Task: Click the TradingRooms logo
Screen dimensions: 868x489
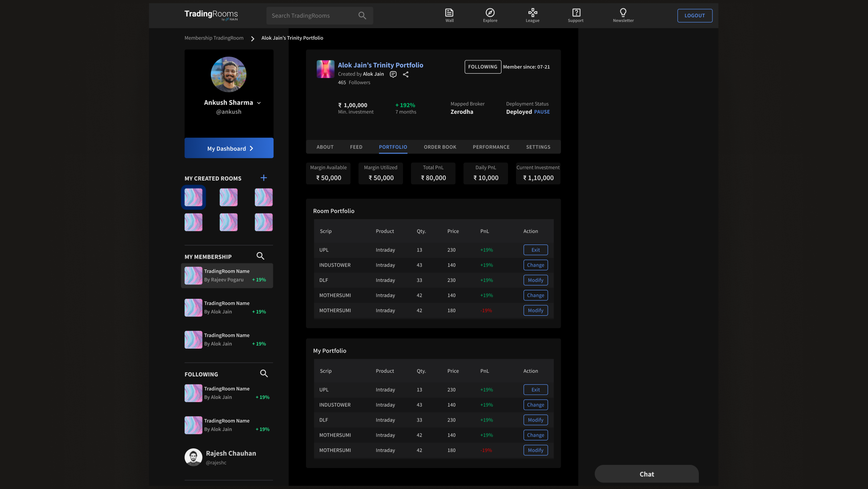Action: 211,15
